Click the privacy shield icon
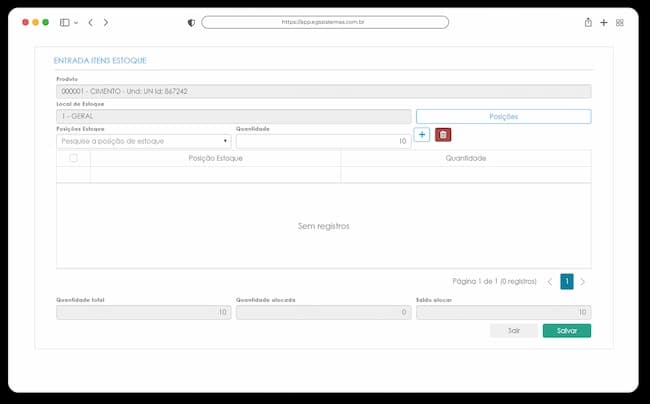 [191, 23]
